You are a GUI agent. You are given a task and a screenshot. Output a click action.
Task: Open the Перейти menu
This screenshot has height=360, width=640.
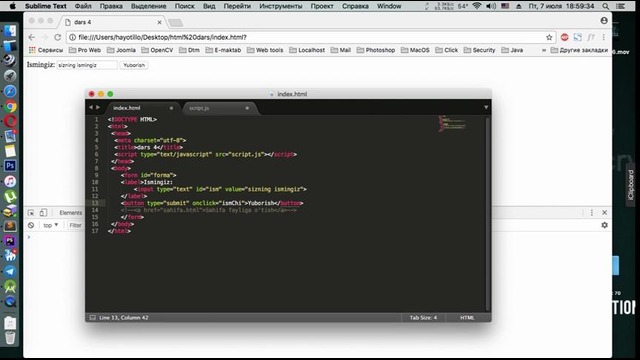coord(237,6)
